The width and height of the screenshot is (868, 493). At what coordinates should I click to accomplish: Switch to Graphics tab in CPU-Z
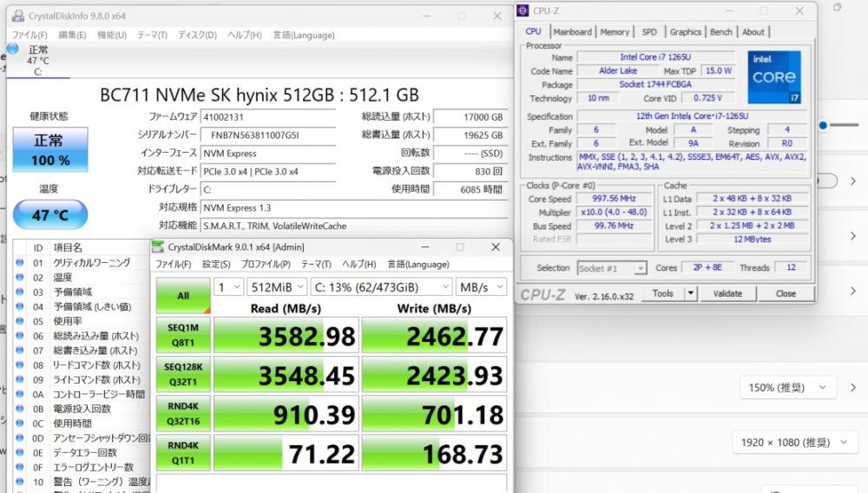(x=686, y=32)
